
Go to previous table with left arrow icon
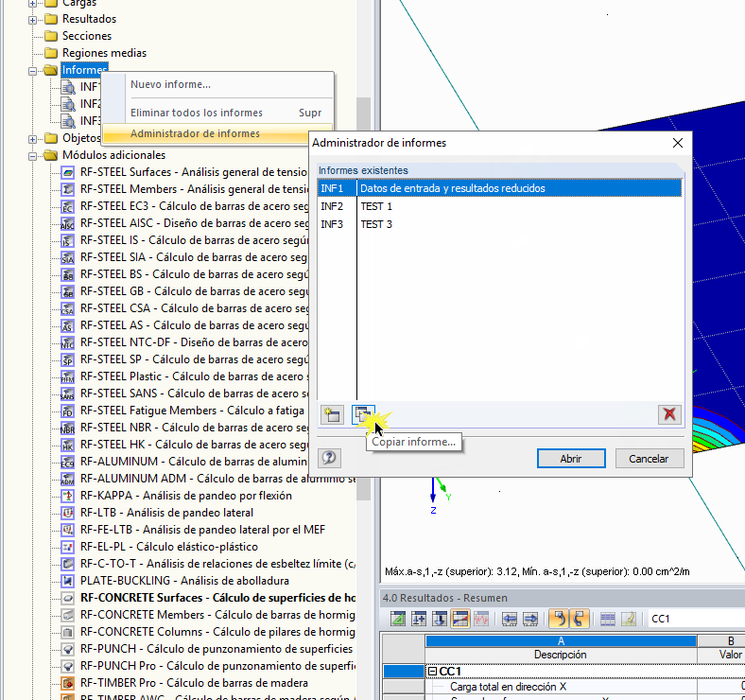click(x=510, y=619)
